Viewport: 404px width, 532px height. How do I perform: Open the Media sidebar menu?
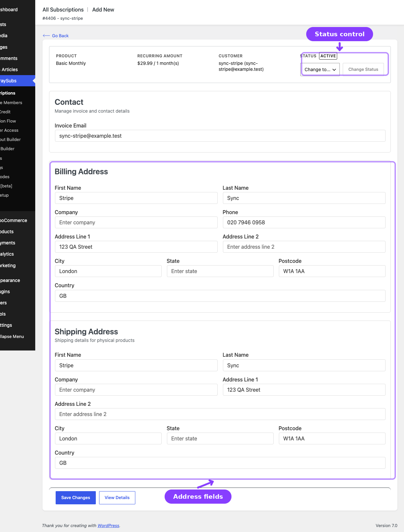pos(17,36)
